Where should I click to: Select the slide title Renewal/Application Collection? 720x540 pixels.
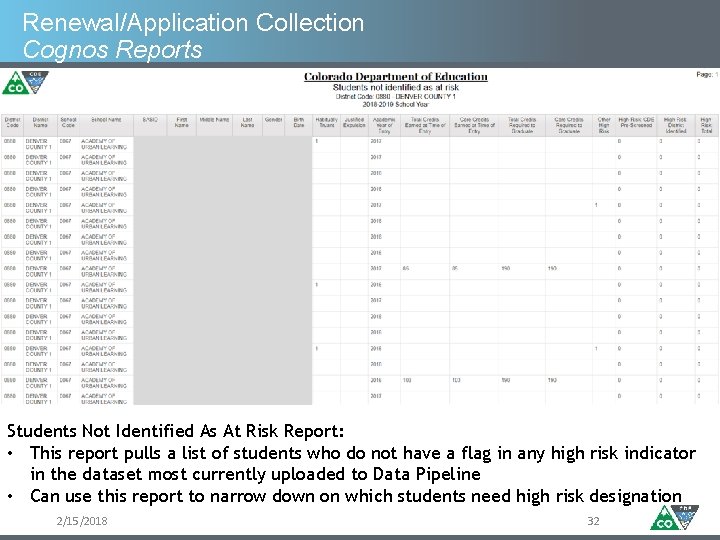coord(193,23)
